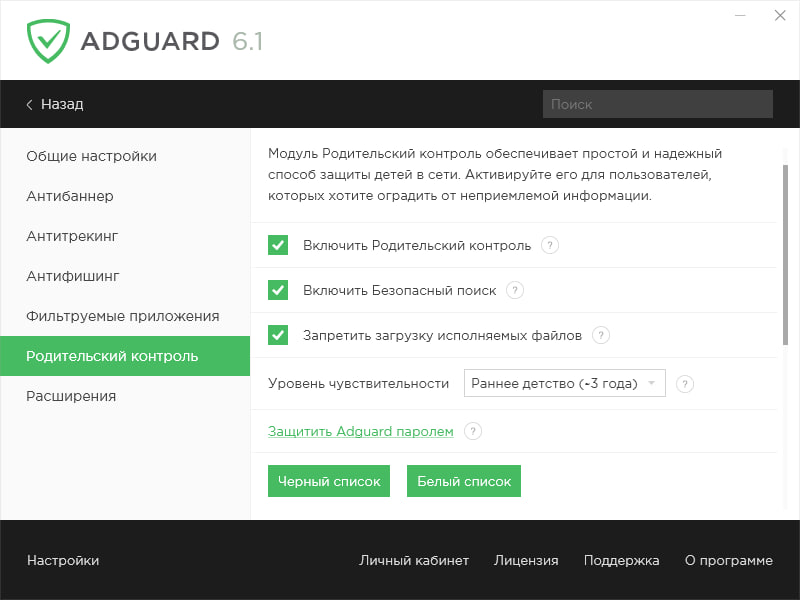Click help icon for Запретить загрузку исполняемых файлов

[x=601, y=335]
